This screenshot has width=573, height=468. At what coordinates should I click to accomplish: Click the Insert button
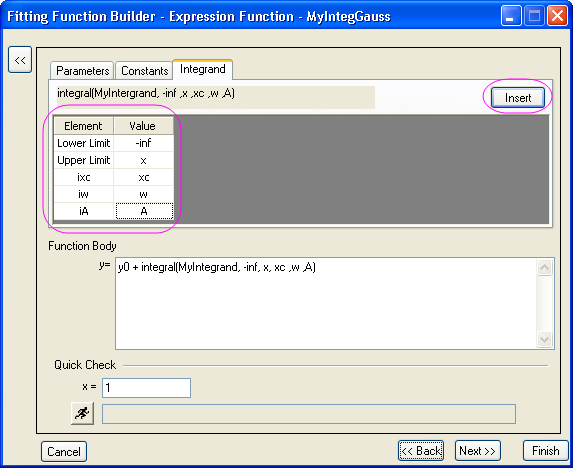pyautogui.click(x=518, y=98)
